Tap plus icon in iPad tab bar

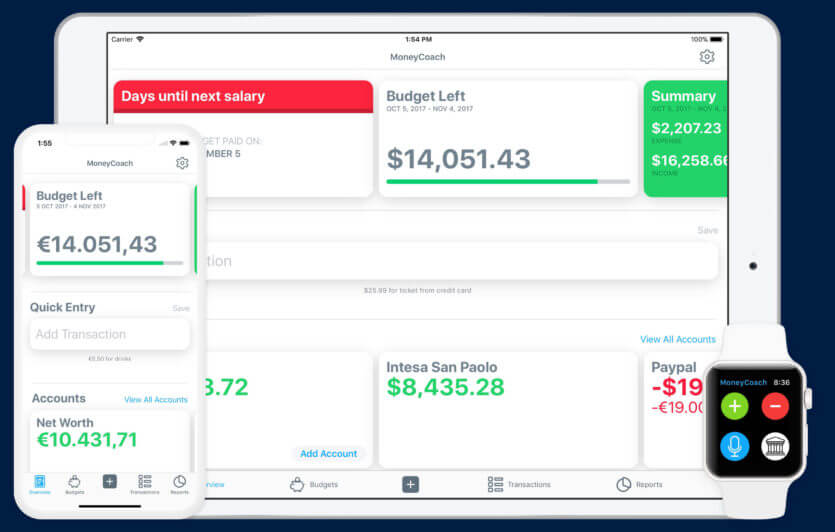point(410,484)
